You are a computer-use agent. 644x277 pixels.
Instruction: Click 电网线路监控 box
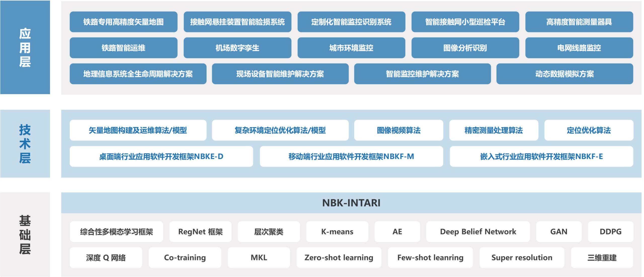coord(579,48)
